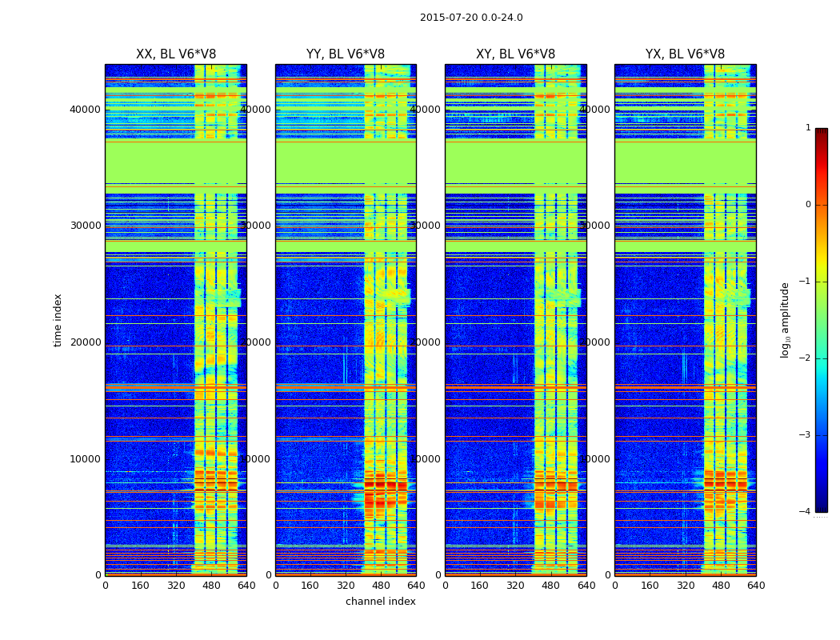The height and width of the screenshot is (640, 840).
Task: Click the colorbar tick label 0
Action: [808, 205]
